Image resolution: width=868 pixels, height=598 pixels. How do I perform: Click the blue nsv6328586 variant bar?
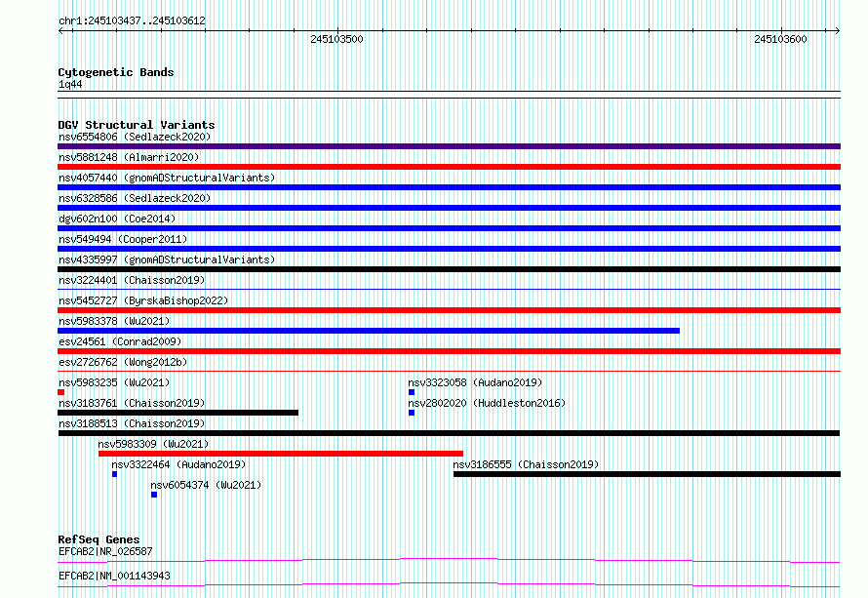449,208
